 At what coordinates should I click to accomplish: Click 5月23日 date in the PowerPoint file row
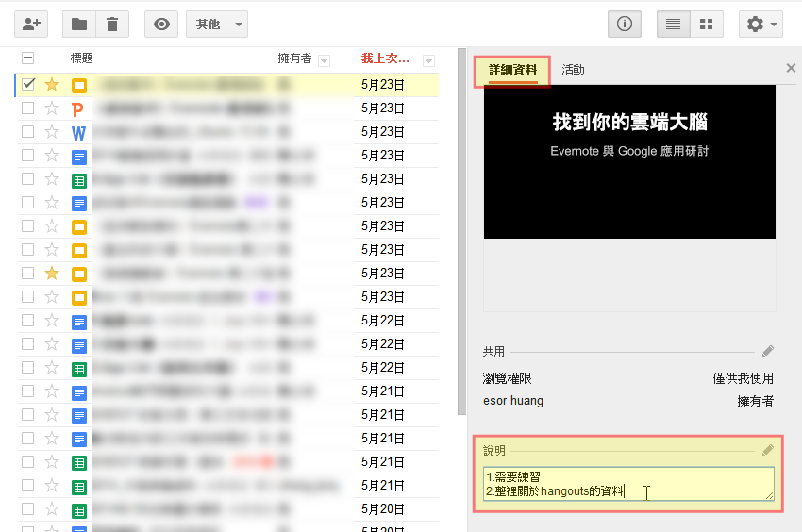coord(382,108)
